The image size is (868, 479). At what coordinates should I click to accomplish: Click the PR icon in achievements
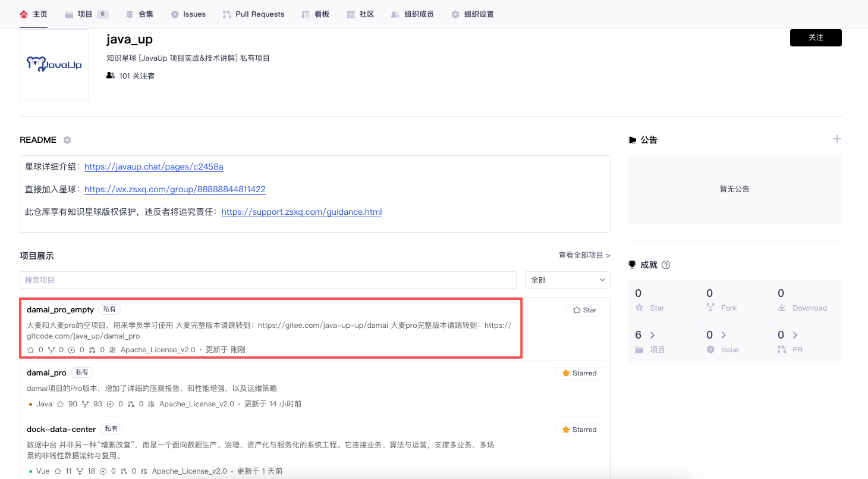782,349
